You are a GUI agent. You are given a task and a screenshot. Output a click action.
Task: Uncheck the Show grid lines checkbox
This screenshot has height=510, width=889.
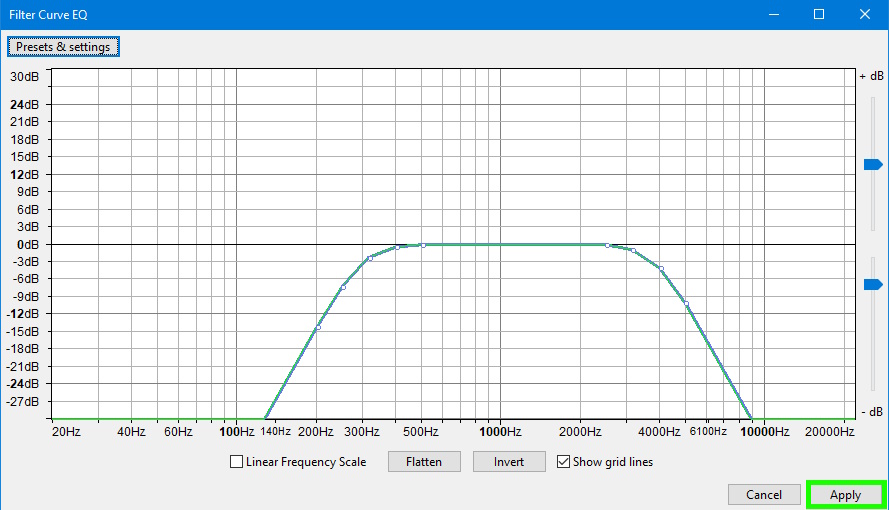coord(563,462)
